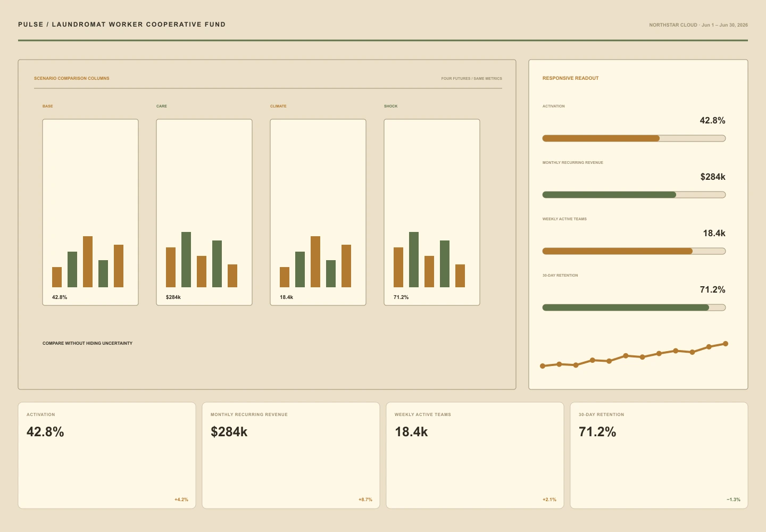766x532 pixels.
Task: Open the Climate scenario chart card
Action: tap(318, 212)
